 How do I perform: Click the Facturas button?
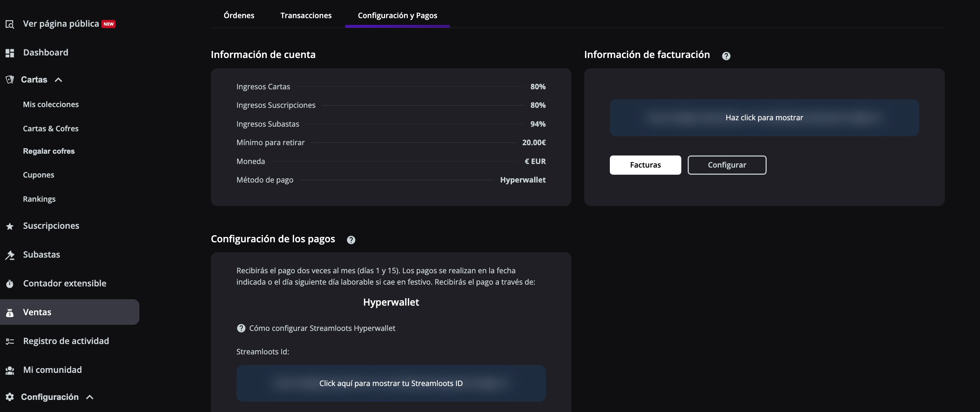645,165
